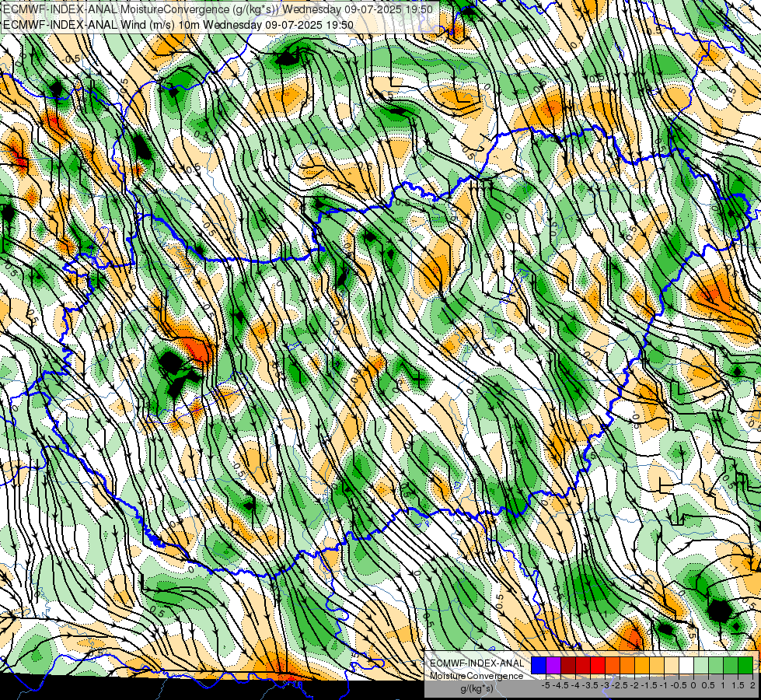
Task: Select the 1.5 tick label on legend
Action: tap(738, 685)
